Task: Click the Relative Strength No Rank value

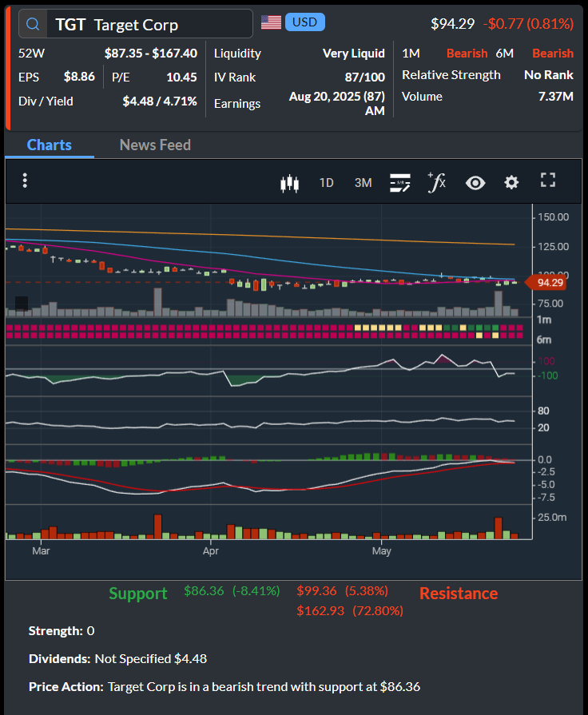Action: coord(549,75)
